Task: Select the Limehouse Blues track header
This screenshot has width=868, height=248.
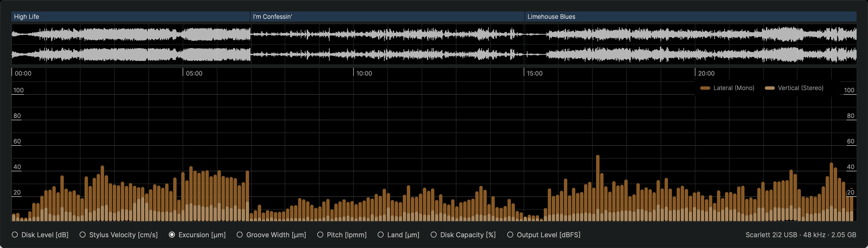Action: [690, 16]
